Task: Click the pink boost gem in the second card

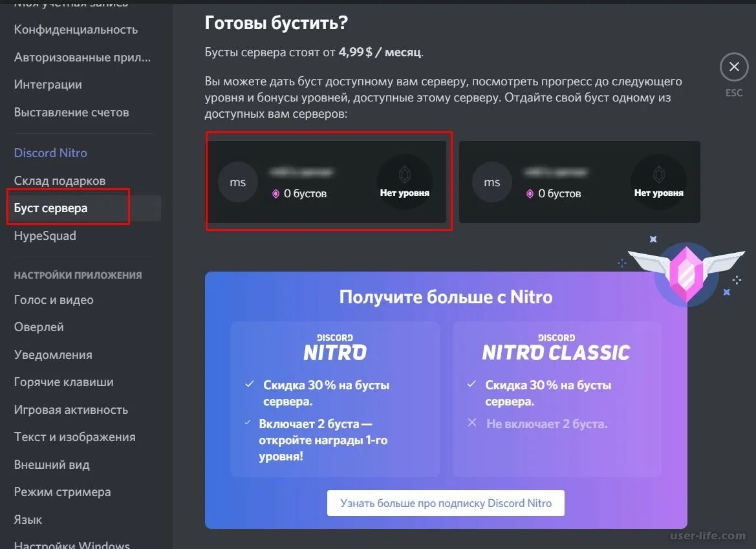Action: [530, 194]
